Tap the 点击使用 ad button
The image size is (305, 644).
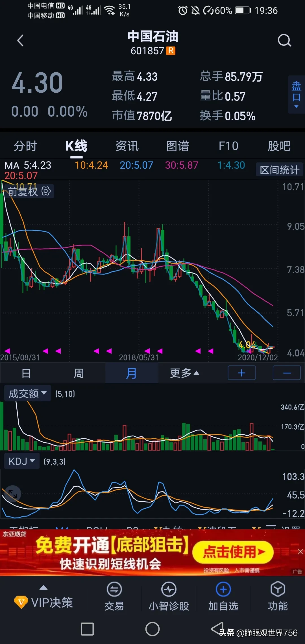click(233, 552)
